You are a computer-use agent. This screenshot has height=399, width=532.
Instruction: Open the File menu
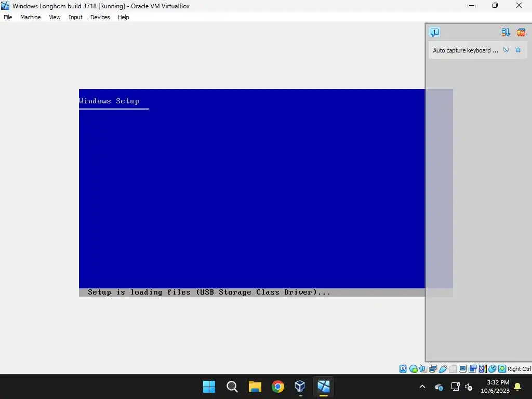(x=8, y=17)
